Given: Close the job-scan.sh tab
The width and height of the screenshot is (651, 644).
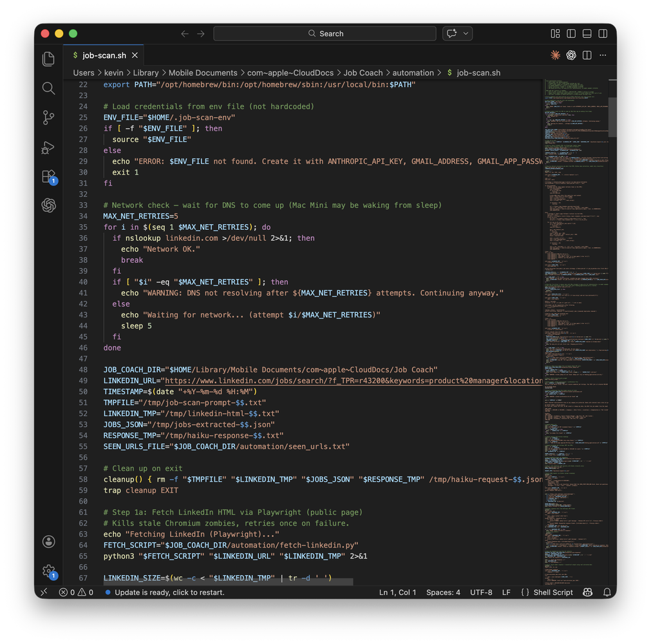Looking at the screenshot, I should [135, 55].
